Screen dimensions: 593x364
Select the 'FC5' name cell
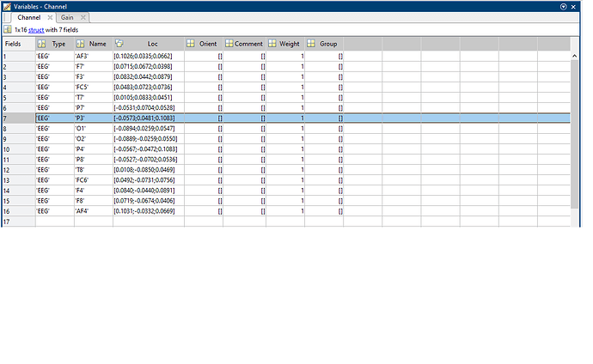[x=94, y=88]
